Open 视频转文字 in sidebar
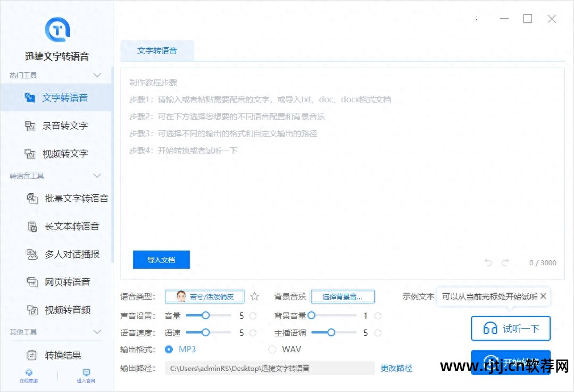 pos(56,154)
